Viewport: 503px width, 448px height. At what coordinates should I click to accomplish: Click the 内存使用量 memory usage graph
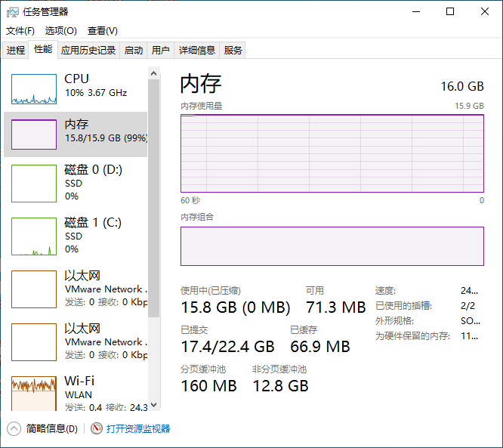coord(332,153)
